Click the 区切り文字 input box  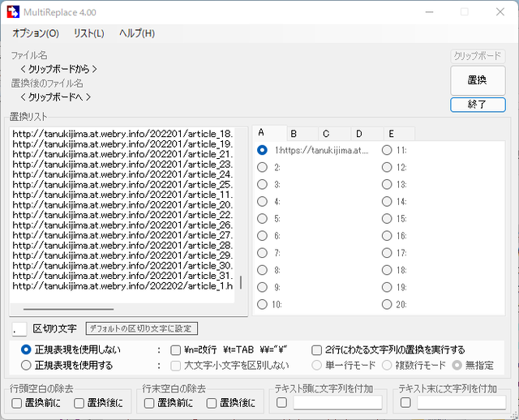[19, 329]
